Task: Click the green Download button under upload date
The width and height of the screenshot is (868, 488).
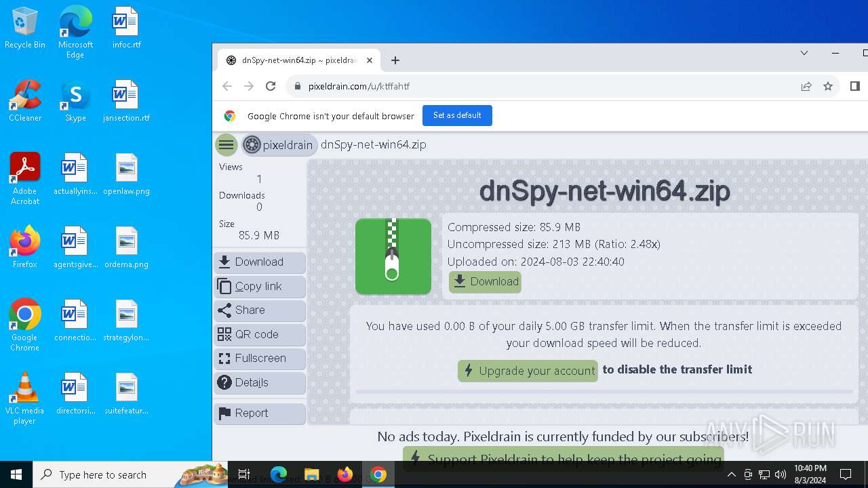Action: pyautogui.click(x=485, y=282)
